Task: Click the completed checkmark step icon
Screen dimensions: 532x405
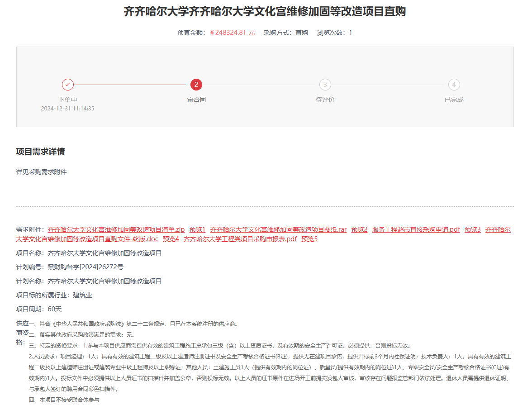Action: pyautogui.click(x=67, y=85)
